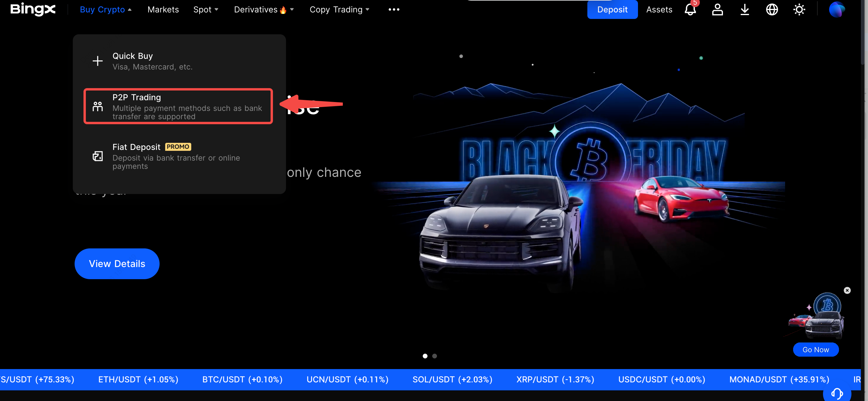Open the account profile icon

pyautogui.click(x=717, y=9)
